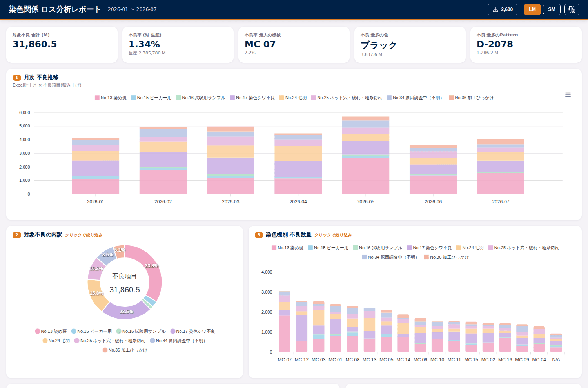Hide No.24 毛羽 in the donut chart legend
588x388 pixels.
56,341
